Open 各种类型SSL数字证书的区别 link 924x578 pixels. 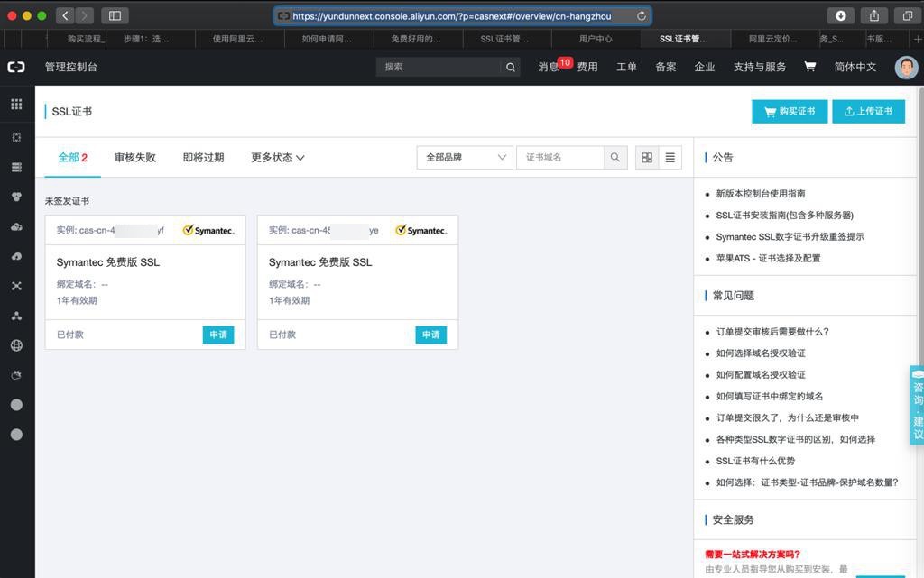[x=796, y=439]
